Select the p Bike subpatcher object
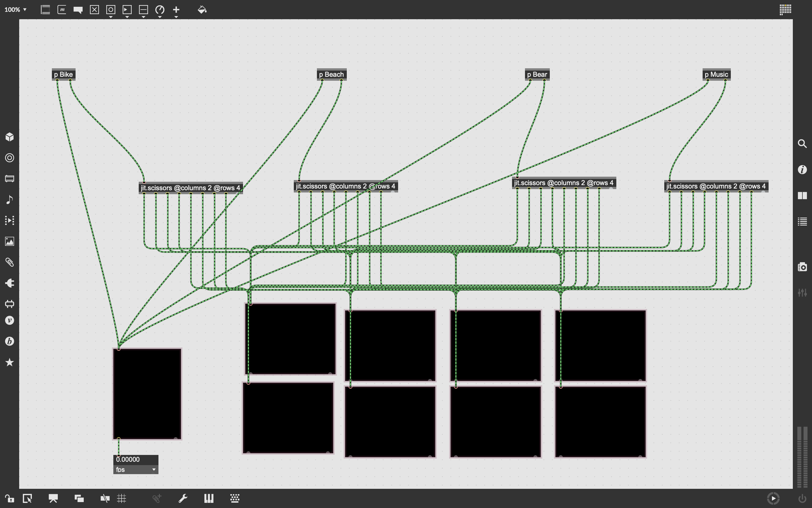Image resolution: width=812 pixels, height=508 pixels. click(64, 74)
